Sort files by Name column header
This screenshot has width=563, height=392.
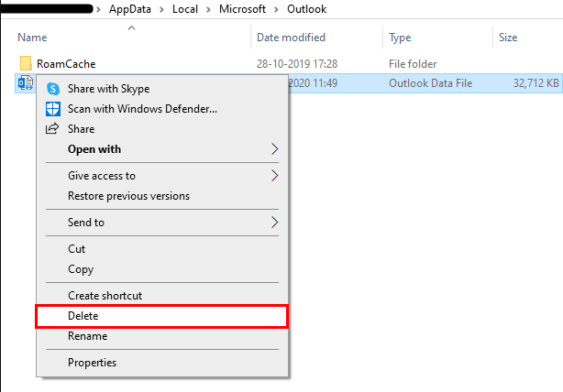32,38
